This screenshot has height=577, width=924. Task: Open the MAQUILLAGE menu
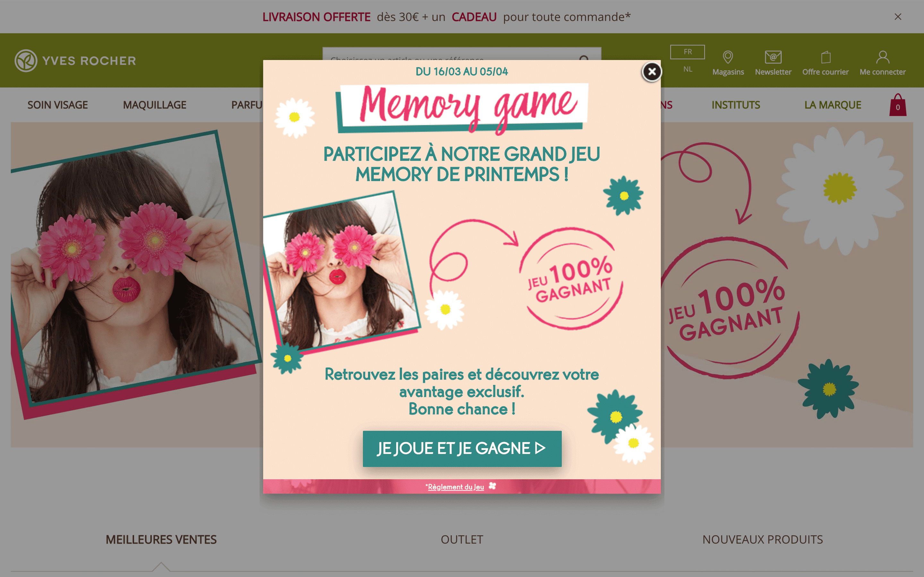click(x=155, y=105)
